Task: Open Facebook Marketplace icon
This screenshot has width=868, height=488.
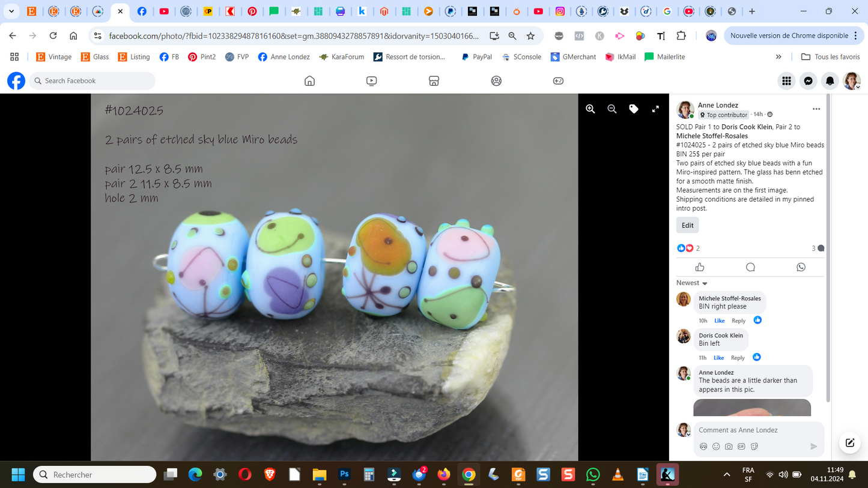Action: (x=434, y=80)
